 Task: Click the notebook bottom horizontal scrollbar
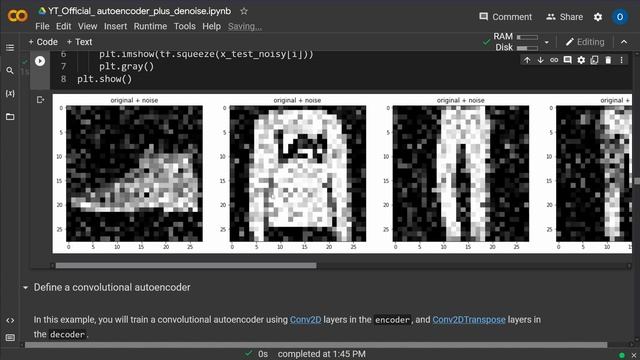(316, 345)
